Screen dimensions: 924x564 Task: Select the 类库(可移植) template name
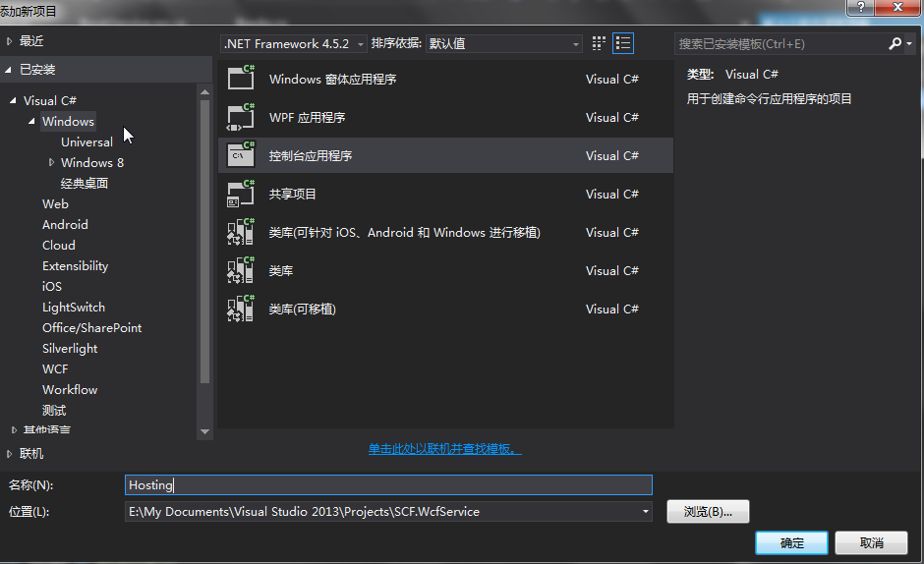click(x=303, y=309)
